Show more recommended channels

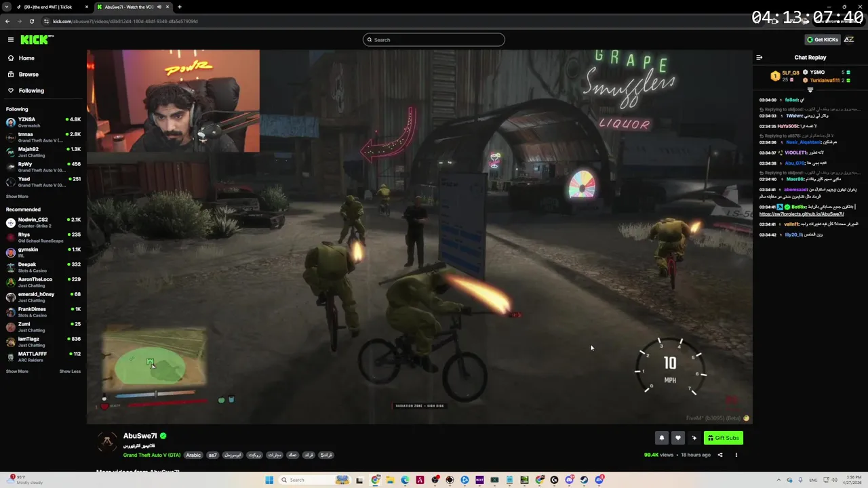click(x=17, y=371)
